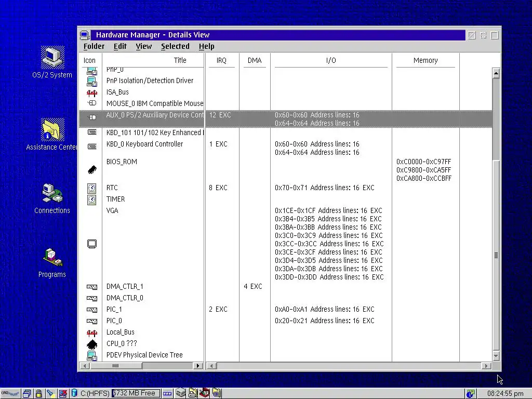The image size is (532, 399).
Task: Select the MOUSE_0 mouse icon
Action: point(91,103)
